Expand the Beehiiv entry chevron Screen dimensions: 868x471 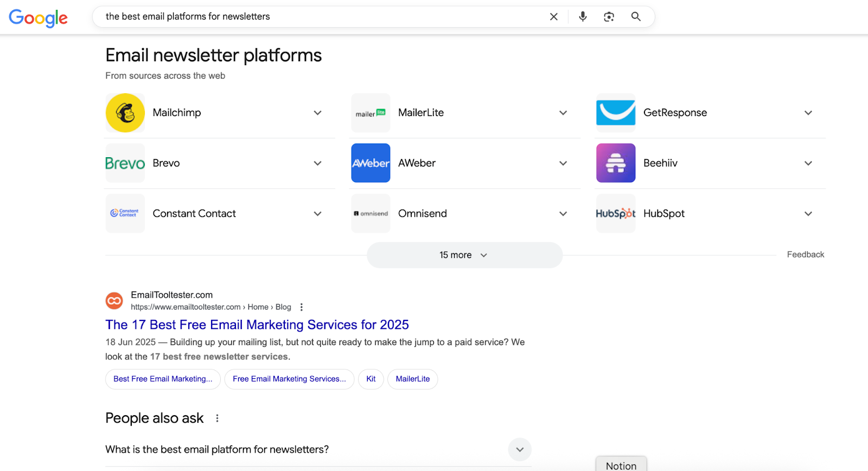(x=808, y=163)
